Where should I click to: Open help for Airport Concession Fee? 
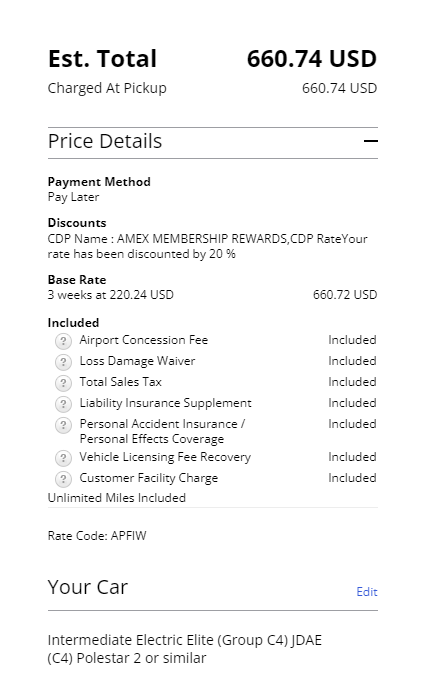[63, 341]
